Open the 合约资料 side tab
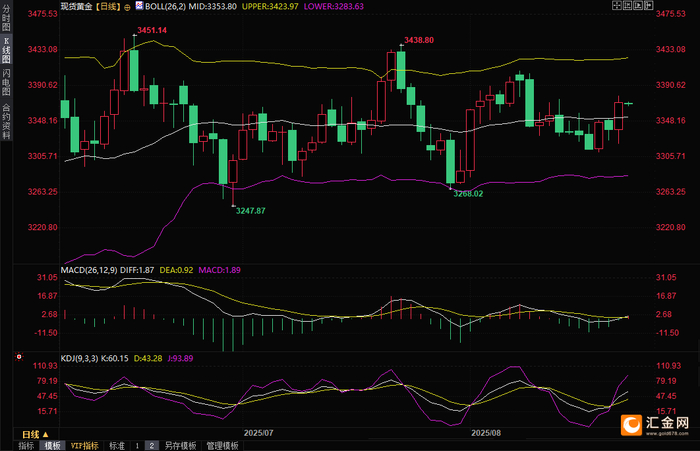 [6, 120]
